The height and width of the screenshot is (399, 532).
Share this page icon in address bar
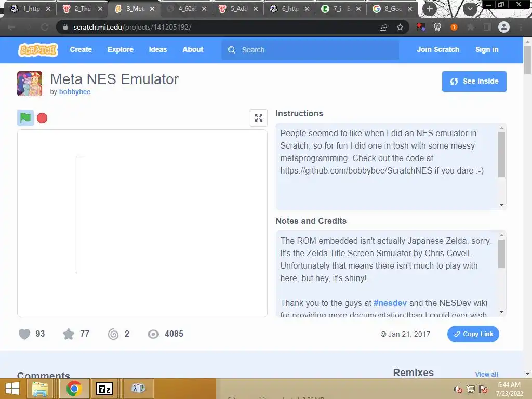point(383,27)
